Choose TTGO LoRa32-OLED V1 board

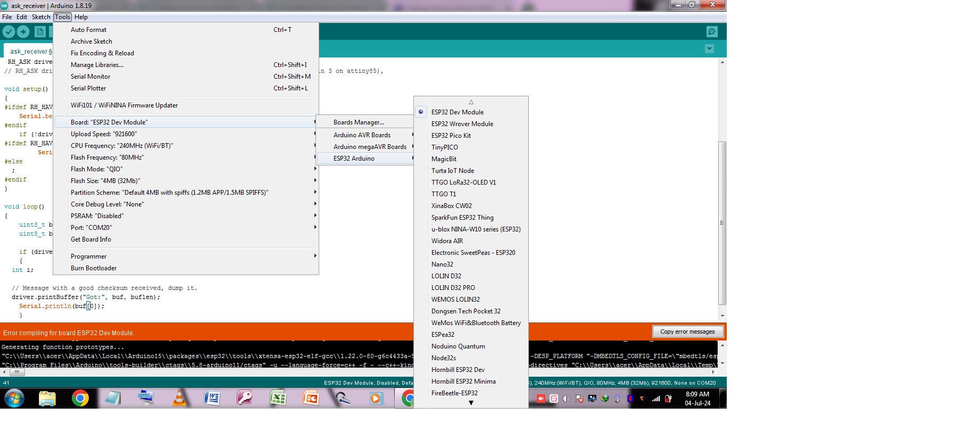click(471, 182)
